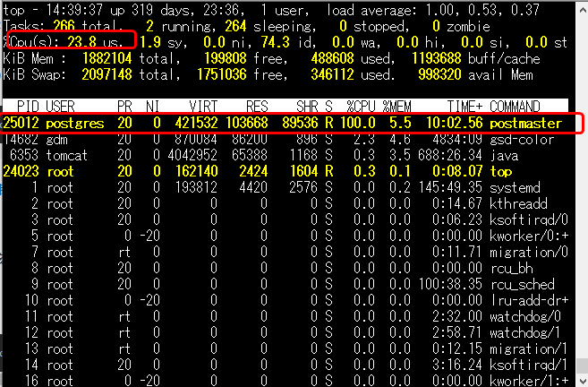This screenshot has height=387, width=588.
Task: Click the VIRT column header
Action: (203, 107)
